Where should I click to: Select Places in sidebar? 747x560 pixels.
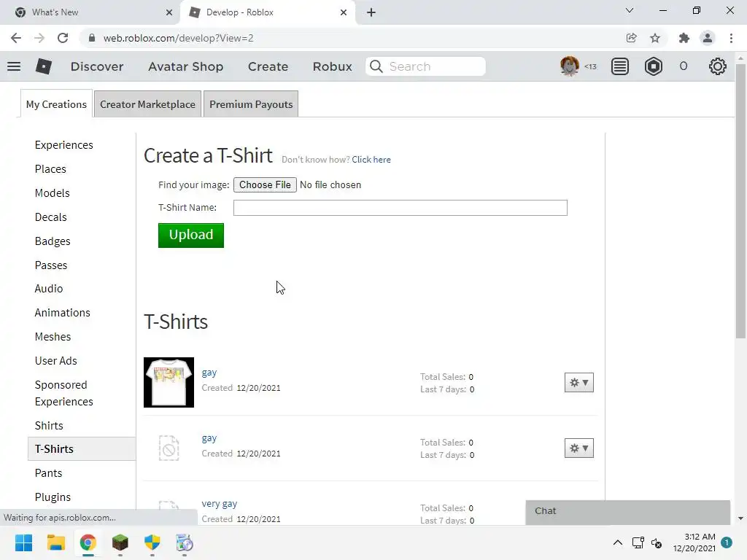(x=50, y=169)
